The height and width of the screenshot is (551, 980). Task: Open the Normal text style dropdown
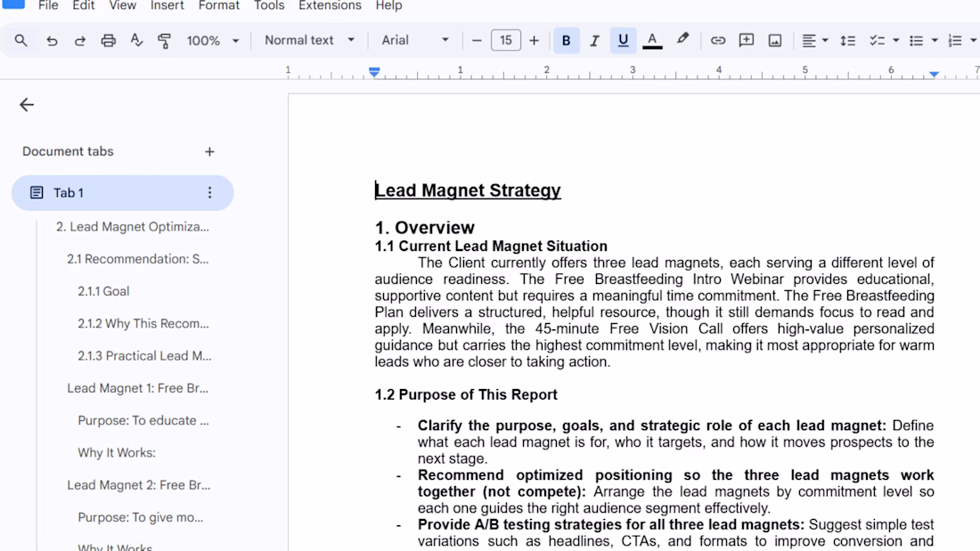pos(309,41)
